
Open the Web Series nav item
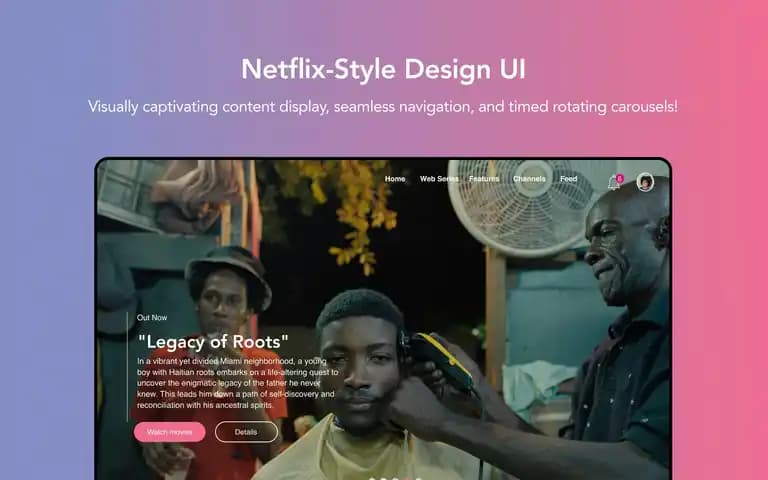click(x=439, y=179)
